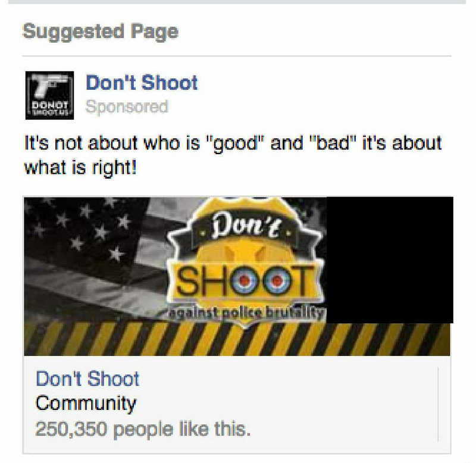Open the Don't Shoot gun profile picture
The image size is (476, 463).
pos(49,95)
